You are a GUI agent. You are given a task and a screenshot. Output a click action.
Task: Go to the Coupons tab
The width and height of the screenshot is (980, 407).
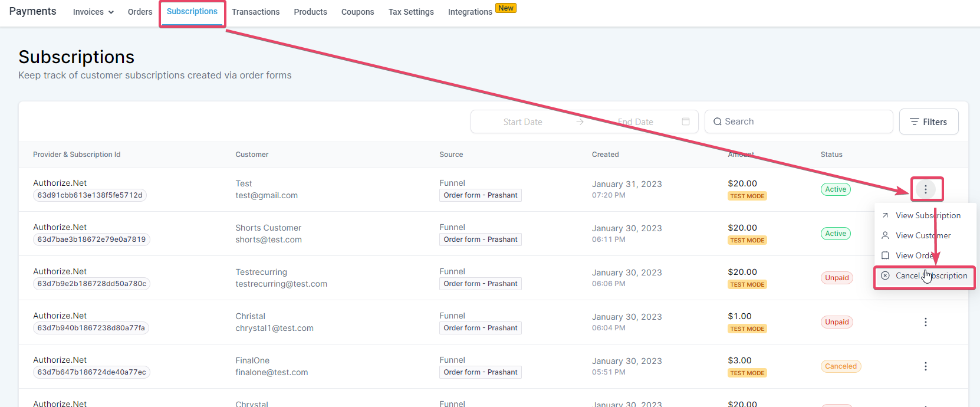pyautogui.click(x=357, y=12)
